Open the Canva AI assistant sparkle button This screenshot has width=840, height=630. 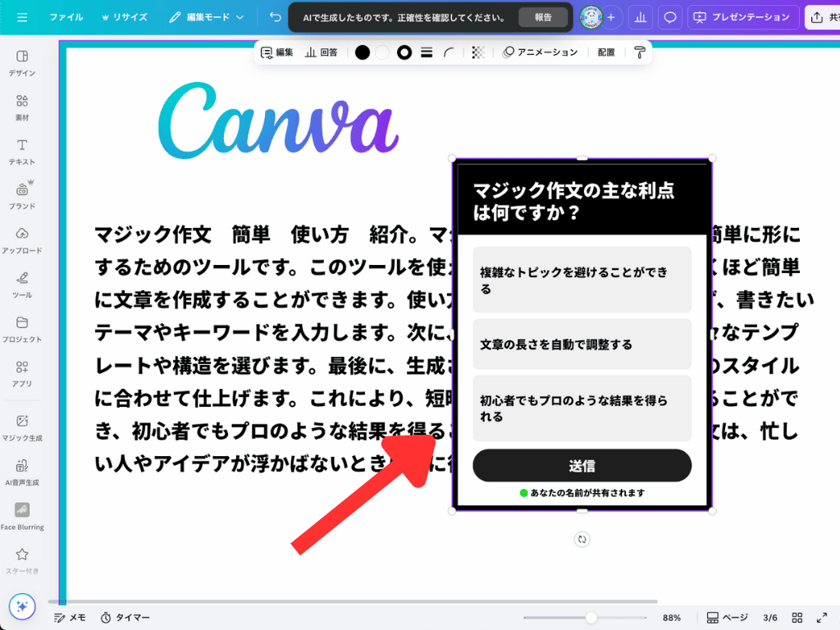click(22, 606)
